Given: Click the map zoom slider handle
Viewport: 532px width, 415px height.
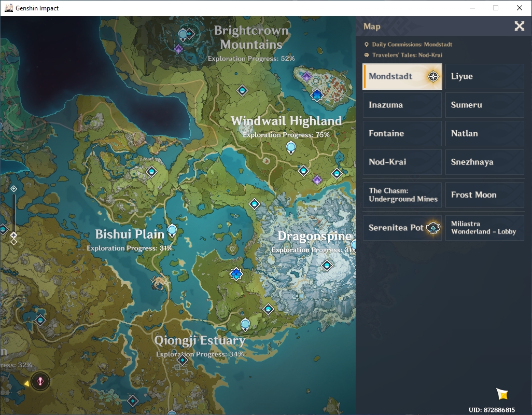Looking at the screenshot, I should point(13,235).
